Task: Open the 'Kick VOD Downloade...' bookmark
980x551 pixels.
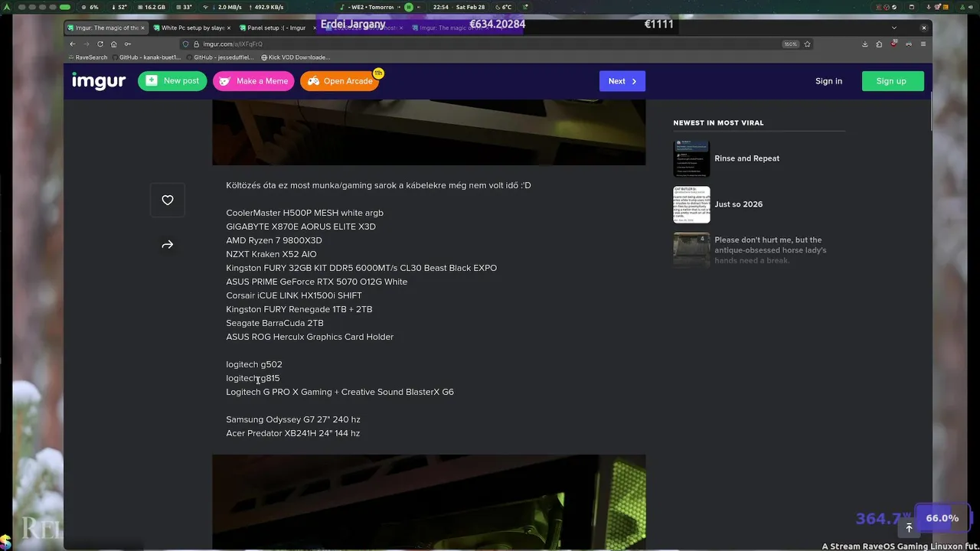Action: [x=296, y=57]
